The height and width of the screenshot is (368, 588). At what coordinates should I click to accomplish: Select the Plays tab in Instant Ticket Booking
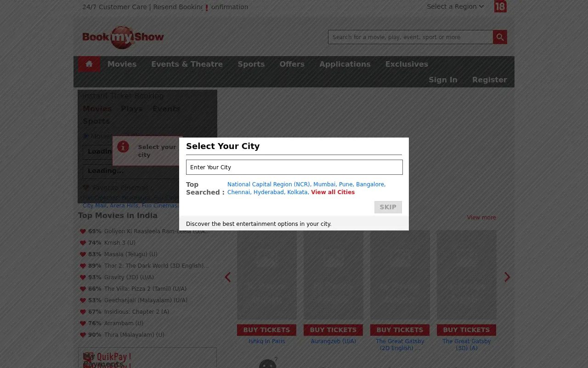132,109
